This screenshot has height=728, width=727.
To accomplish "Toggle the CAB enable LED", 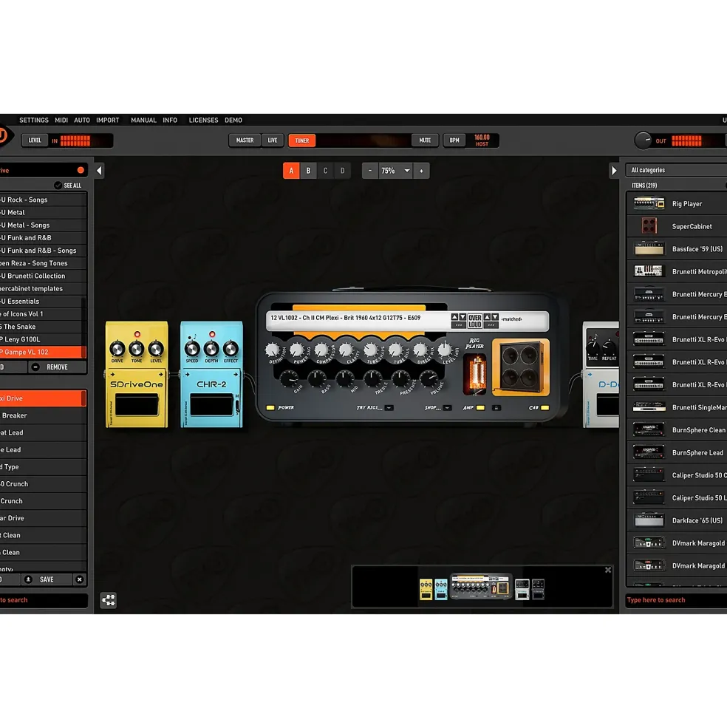I will (x=545, y=408).
